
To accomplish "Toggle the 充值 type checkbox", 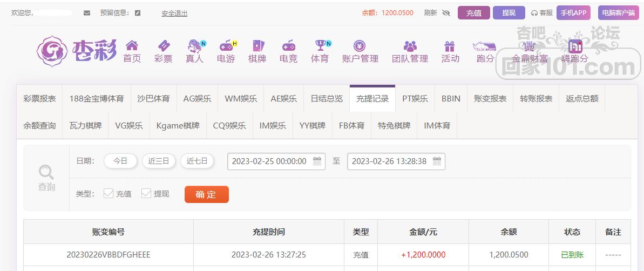I will (x=109, y=193).
